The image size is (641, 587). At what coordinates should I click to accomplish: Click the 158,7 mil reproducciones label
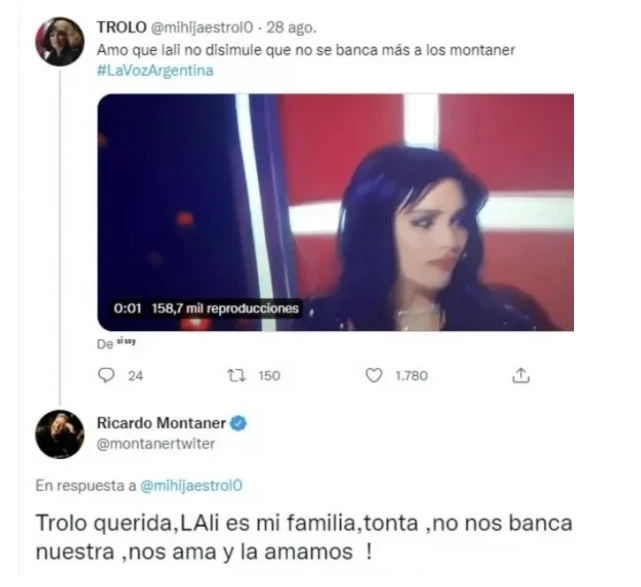[225, 308]
